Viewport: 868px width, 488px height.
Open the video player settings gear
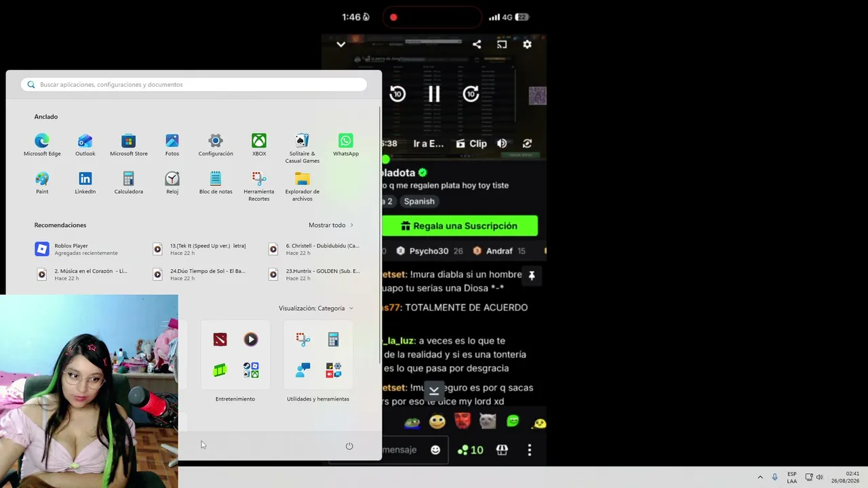tap(527, 44)
